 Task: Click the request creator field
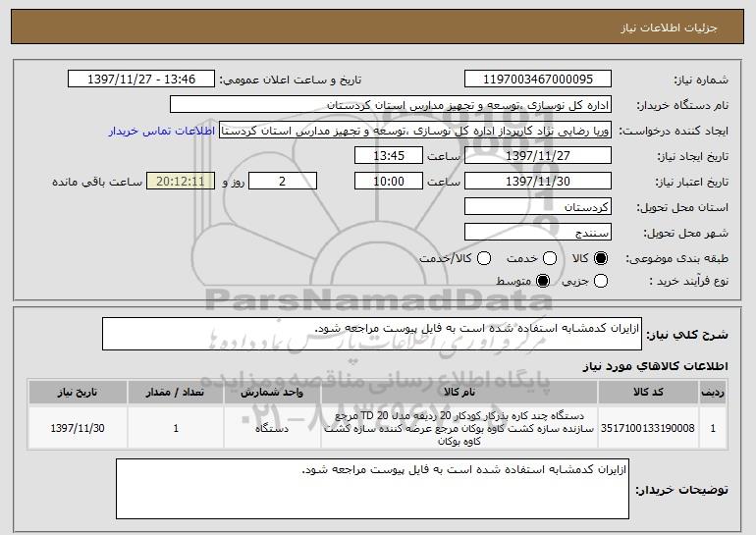[415, 131]
